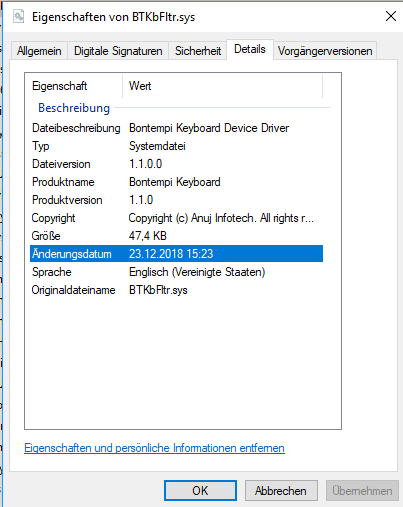Click the Details tab
The height and width of the screenshot is (507, 403).
click(x=250, y=49)
